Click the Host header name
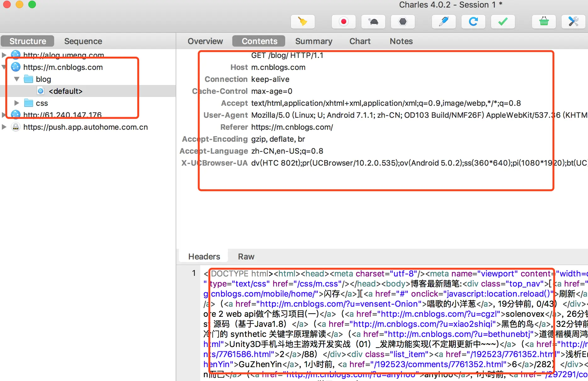 tap(239, 67)
